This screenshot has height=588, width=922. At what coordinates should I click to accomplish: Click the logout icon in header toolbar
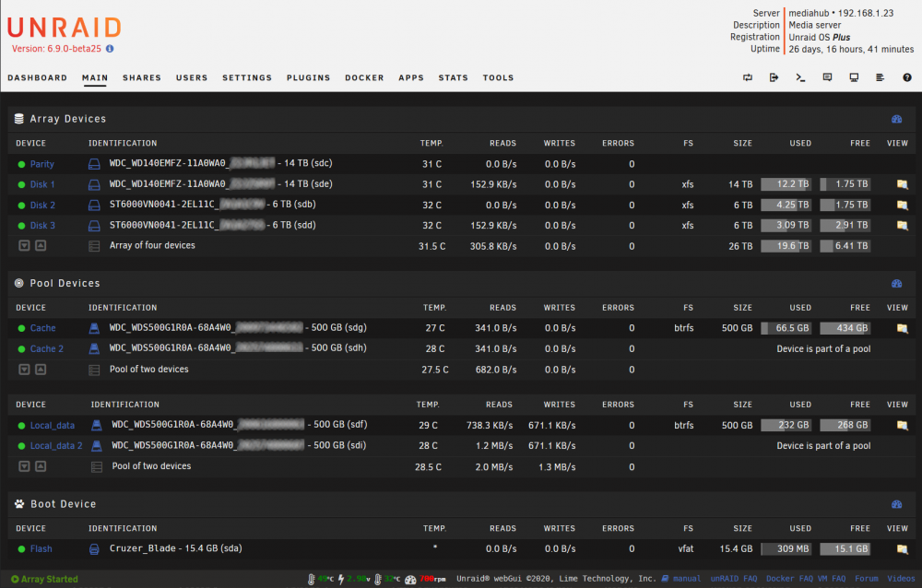click(x=774, y=77)
